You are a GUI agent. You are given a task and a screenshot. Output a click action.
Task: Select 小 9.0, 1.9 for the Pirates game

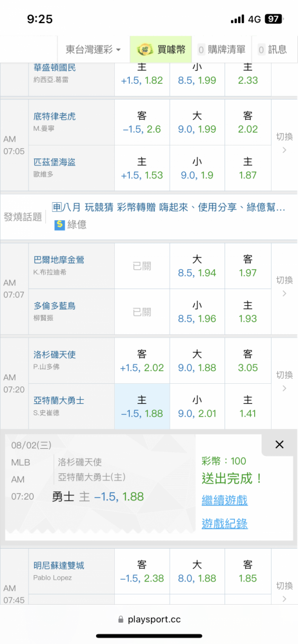tap(197, 168)
